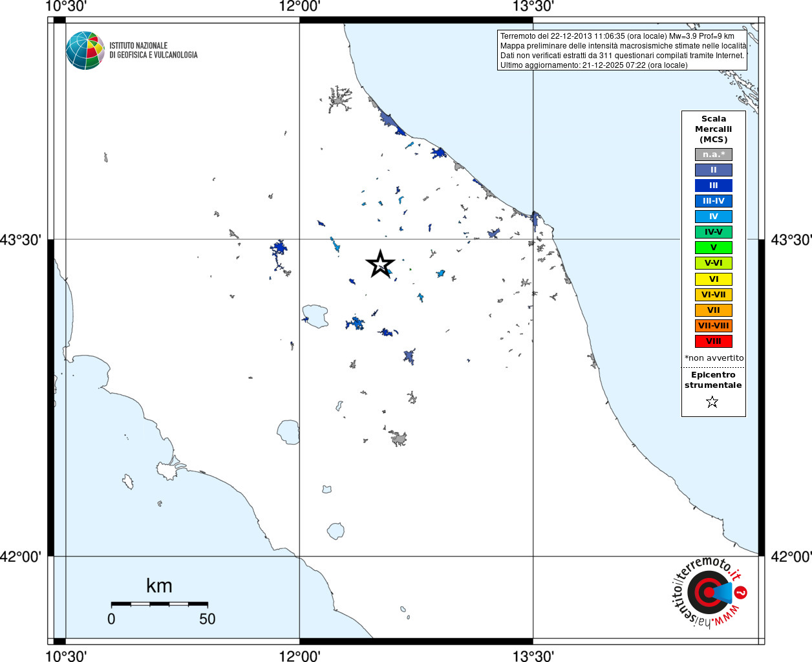The image size is (812, 662).
Task: Select the green V legend swatch
Action: (714, 248)
